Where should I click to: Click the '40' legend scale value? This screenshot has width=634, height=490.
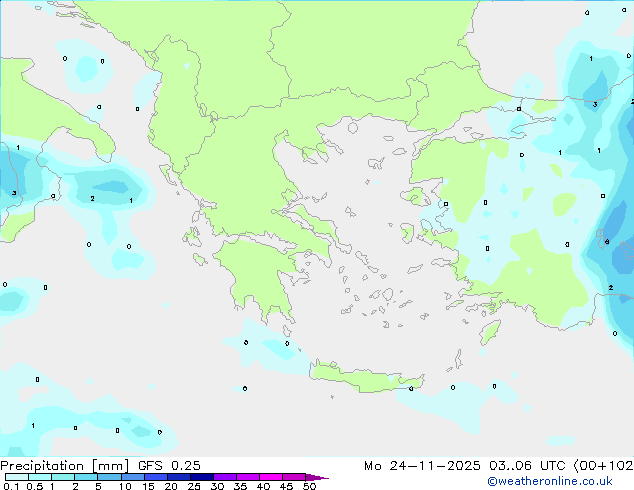[263, 486]
